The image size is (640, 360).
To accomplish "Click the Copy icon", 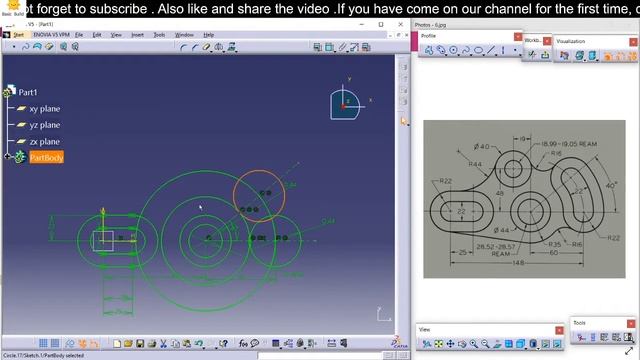I will [175, 344].
